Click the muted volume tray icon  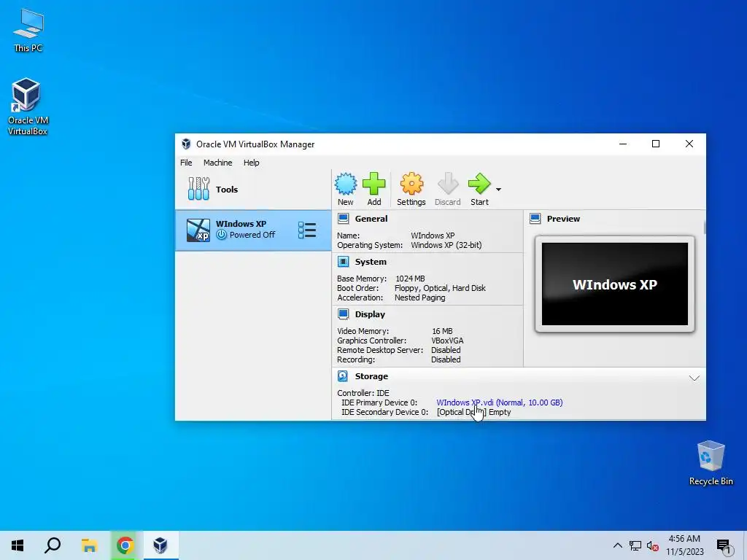tap(653, 546)
